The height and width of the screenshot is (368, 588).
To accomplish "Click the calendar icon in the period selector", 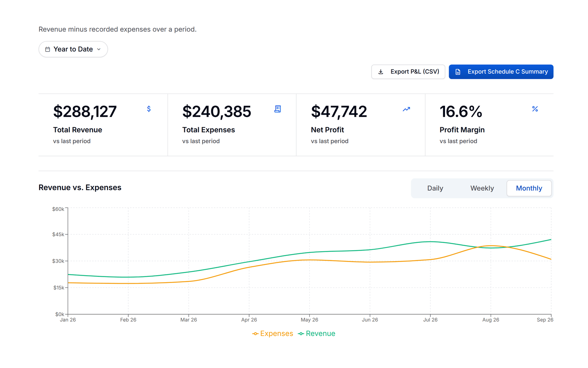I will [x=47, y=49].
